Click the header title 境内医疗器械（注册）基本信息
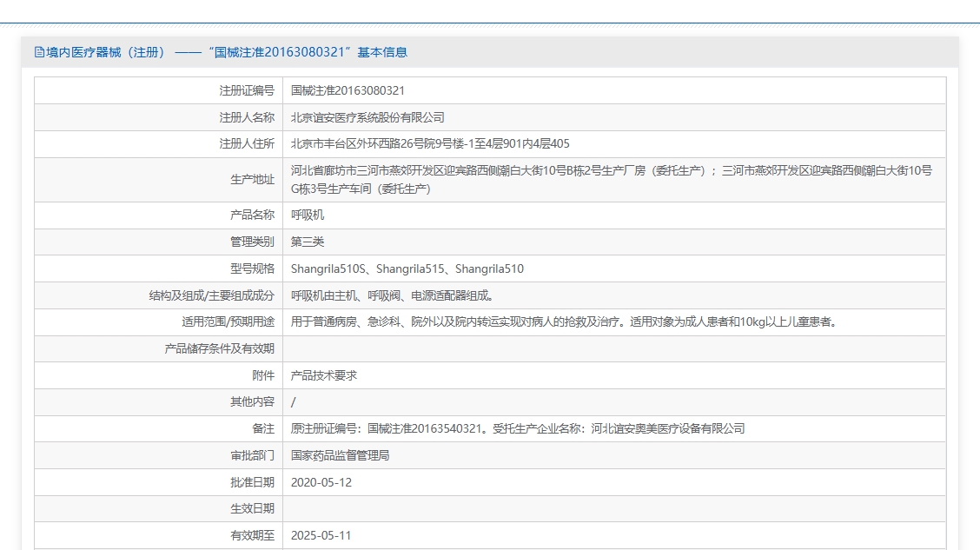 [226, 52]
